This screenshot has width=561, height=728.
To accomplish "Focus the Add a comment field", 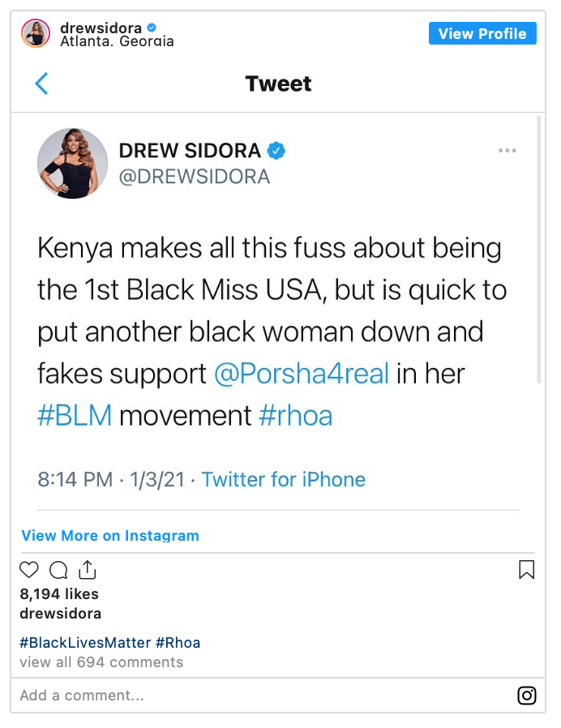I will click(265, 696).
